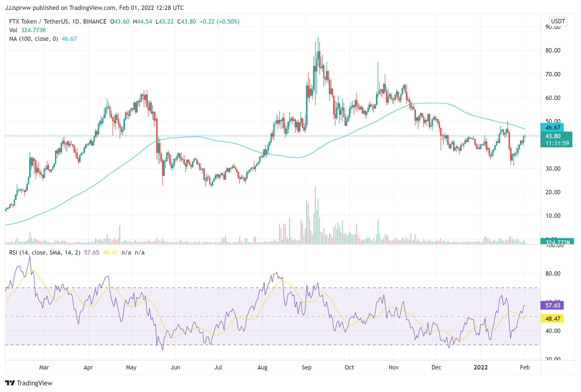Screen dimensions: 581x392
Task: Select the RSI (14, close, SMA, 14, 2) legend
Action: pos(45,253)
